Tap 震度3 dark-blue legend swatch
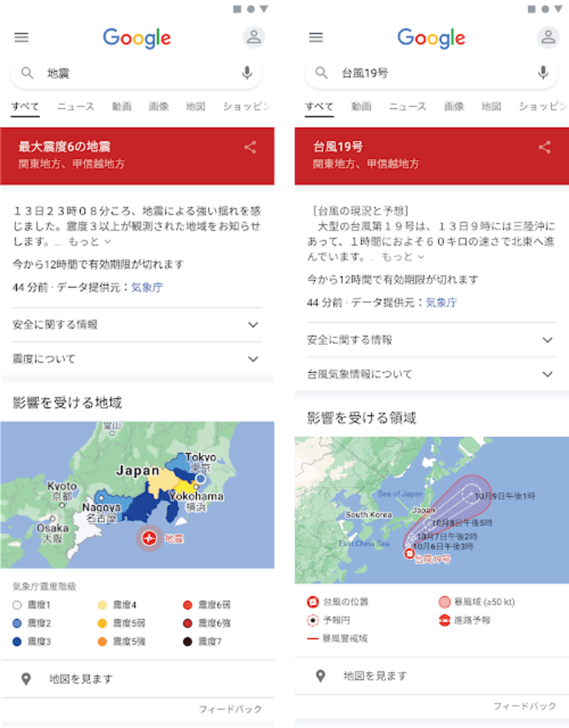Image resolution: width=569 pixels, height=728 pixels. point(17,642)
